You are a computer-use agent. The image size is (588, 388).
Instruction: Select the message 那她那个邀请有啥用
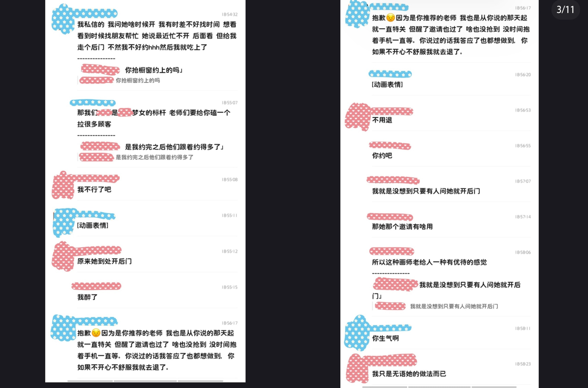tap(402, 227)
